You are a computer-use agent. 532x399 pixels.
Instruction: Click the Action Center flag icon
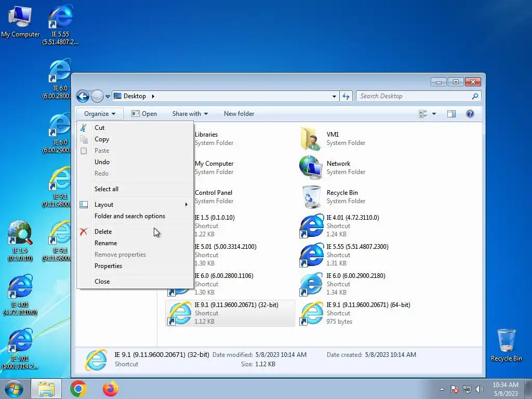point(455,389)
